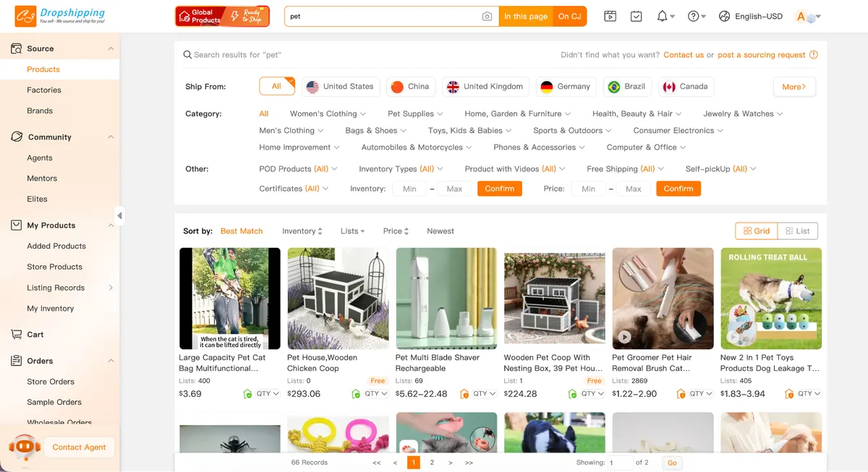Collapse the sidebar with the arrow handle
The image size is (868, 472).
pyautogui.click(x=119, y=215)
